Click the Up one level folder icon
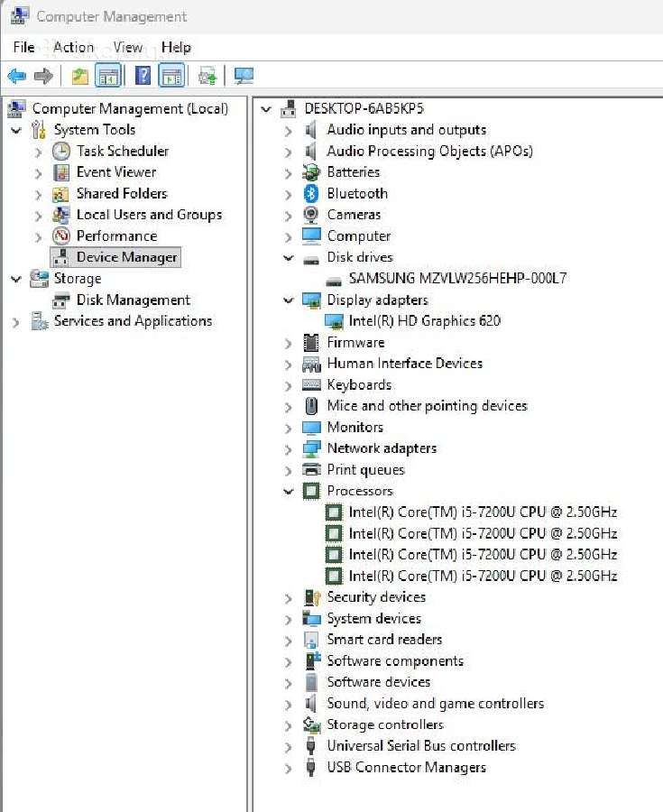 [79, 77]
